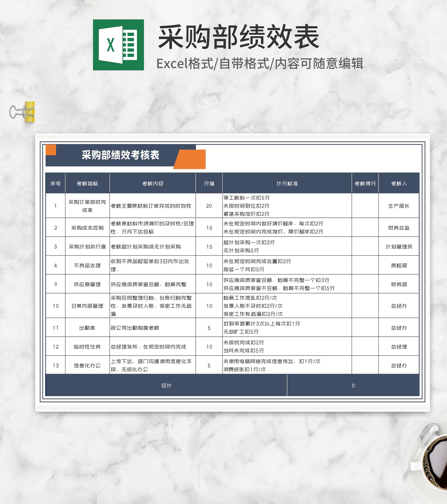Select the 考核人 column header
447x504 pixels.
[399, 183]
